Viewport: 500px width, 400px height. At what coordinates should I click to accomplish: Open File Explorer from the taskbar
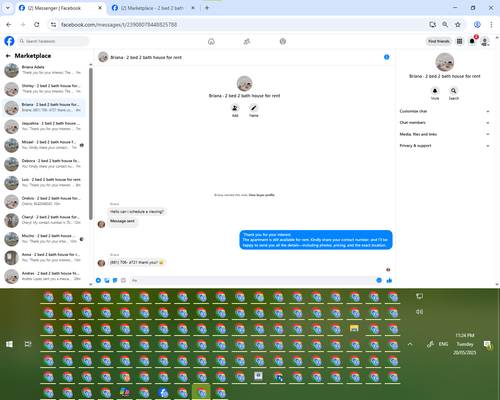[354, 328]
